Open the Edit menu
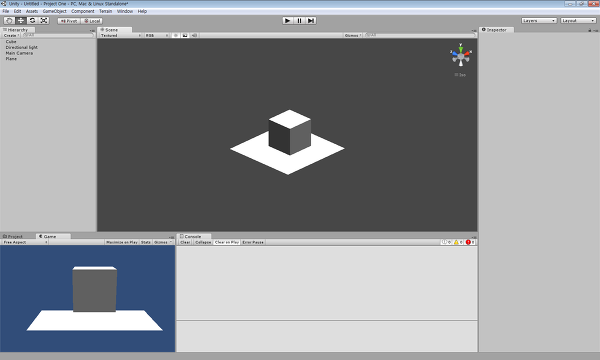Image resolution: width=600 pixels, height=360 pixels. 18,11
